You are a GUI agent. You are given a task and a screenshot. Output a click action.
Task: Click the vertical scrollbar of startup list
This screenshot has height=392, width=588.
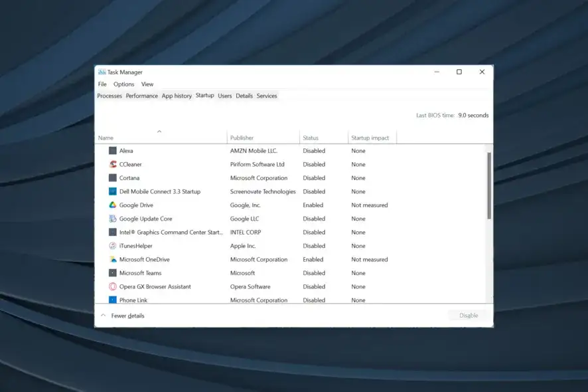(x=489, y=186)
